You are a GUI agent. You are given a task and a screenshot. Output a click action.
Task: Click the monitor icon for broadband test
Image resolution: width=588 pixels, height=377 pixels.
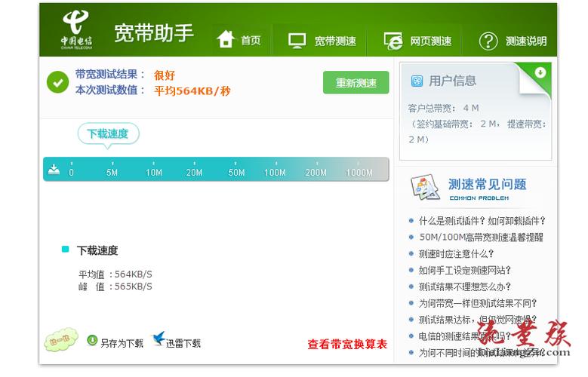tap(297, 41)
